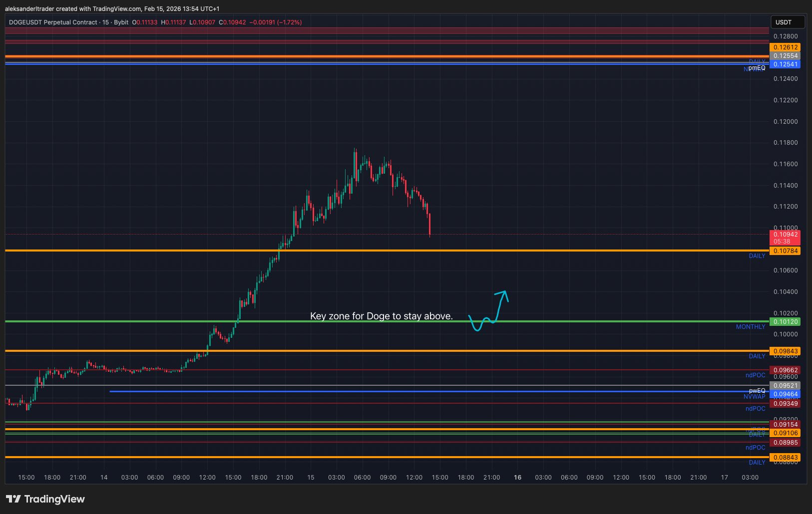Click the high value H0.11137

tap(173, 22)
